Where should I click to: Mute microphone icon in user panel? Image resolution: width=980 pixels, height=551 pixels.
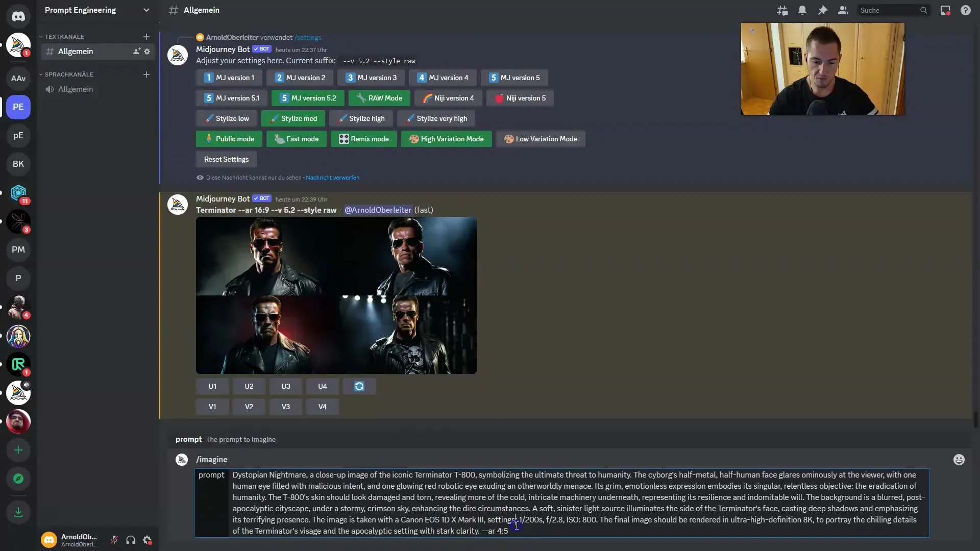[x=114, y=540]
